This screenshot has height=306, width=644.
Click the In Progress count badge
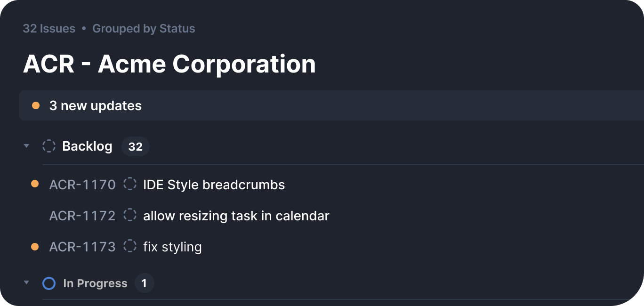coord(144,283)
